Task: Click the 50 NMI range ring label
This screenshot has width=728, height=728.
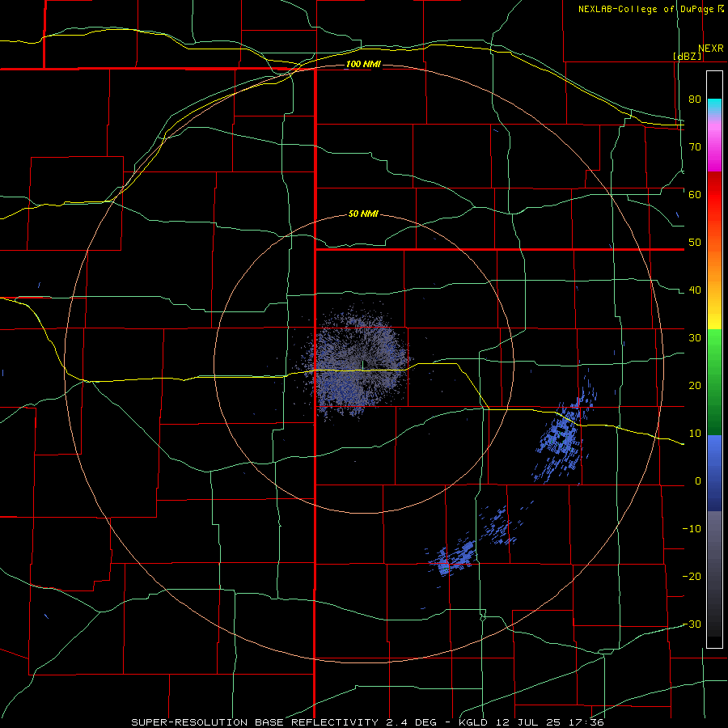Action: click(363, 214)
